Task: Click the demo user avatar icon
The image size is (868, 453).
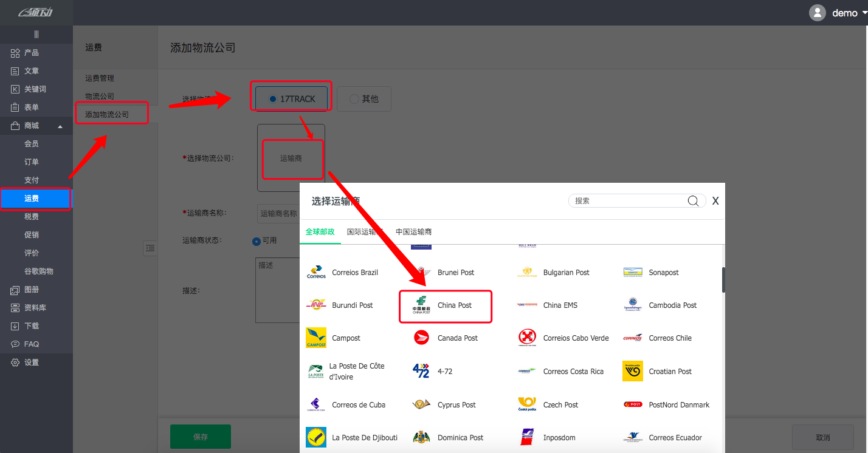Action: [x=817, y=13]
